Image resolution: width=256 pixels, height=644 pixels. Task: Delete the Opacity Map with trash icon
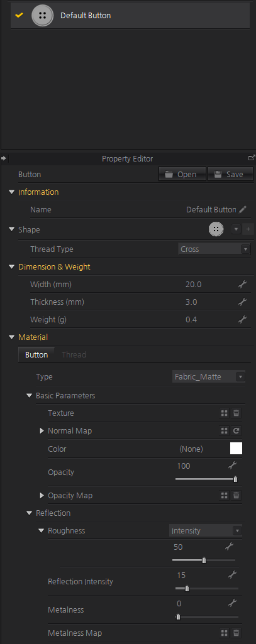click(x=237, y=495)
